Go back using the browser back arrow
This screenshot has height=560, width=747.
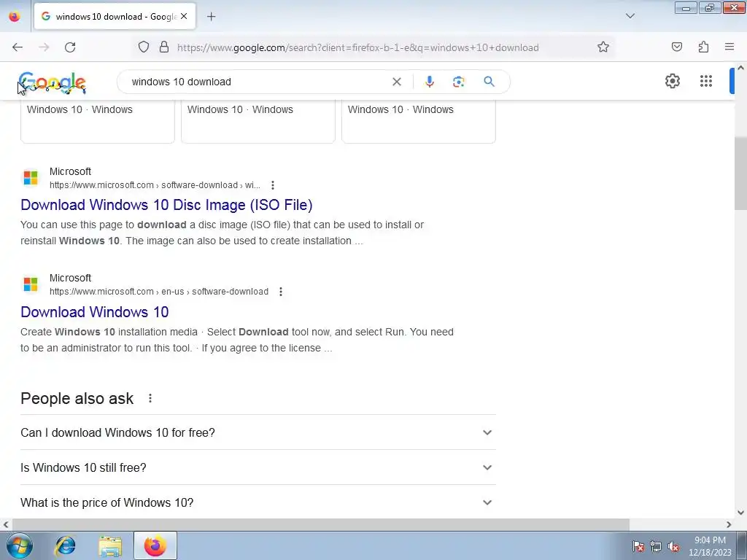(x=18, y=47)
